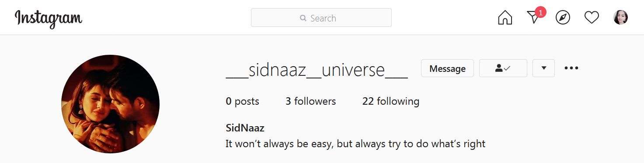This screenshot has height=163, width=644.
Task: Open the 22 following list
Action: pos(391,101)
